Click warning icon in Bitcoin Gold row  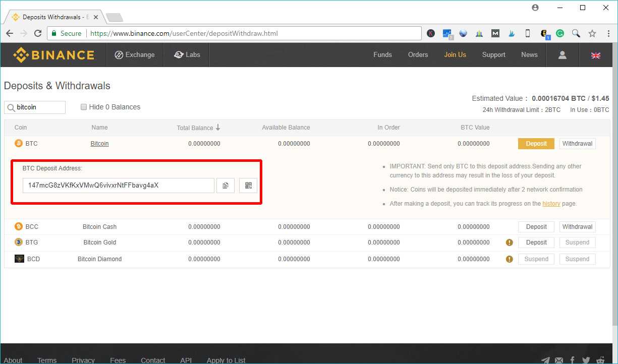tap(509, 242)
